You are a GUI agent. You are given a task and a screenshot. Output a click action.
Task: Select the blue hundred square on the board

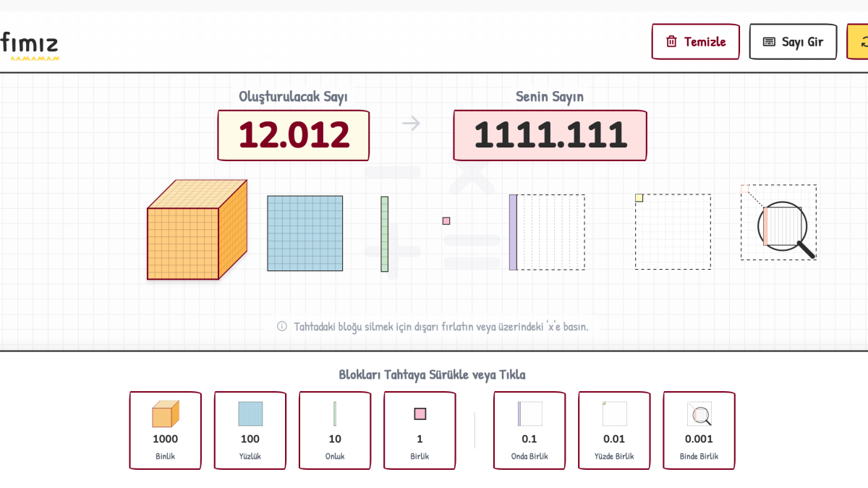pos(305,233)
